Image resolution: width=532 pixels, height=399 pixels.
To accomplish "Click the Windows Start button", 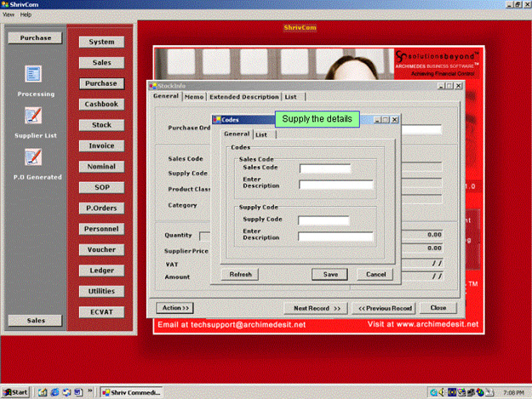I will click(16, 392).
